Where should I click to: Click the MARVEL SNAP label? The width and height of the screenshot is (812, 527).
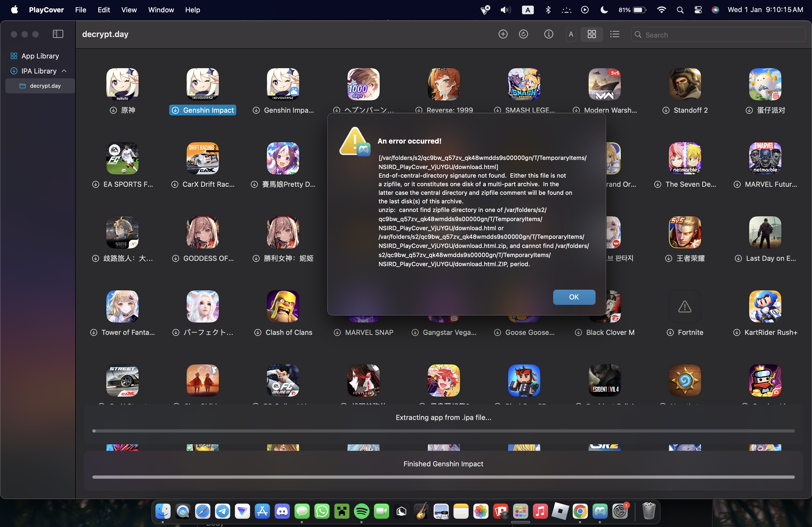coord(369,332)
